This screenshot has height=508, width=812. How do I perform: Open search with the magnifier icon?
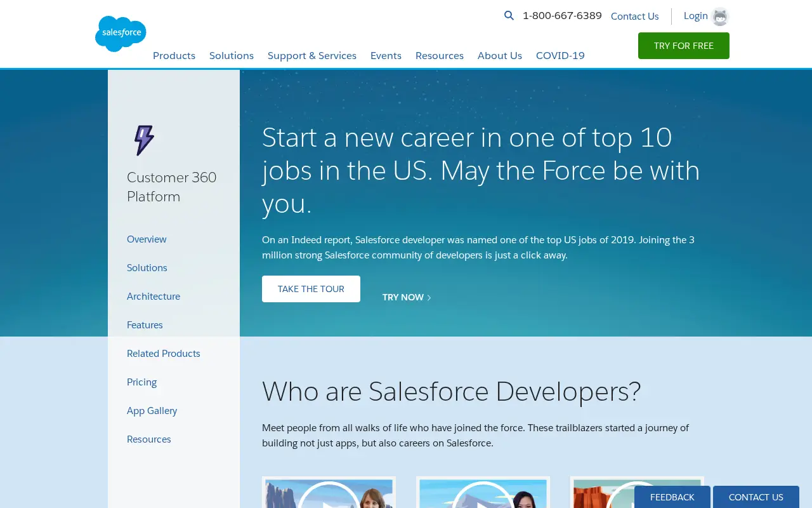(x=509, y=16)
